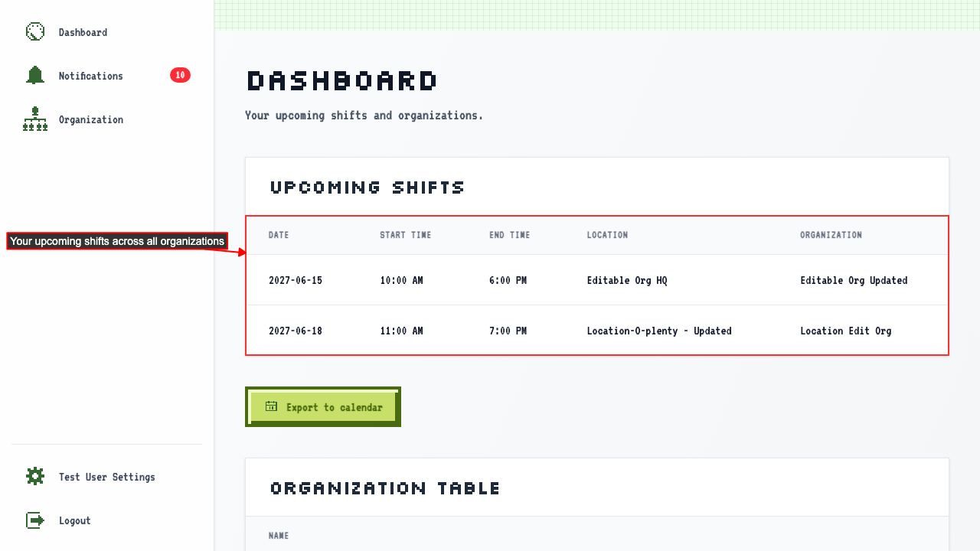980x551 pixels.
Task: Click the Date column header
Action: [x=279, y=235]
